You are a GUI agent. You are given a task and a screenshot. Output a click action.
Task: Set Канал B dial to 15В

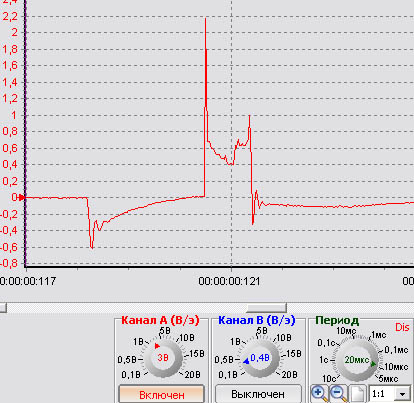294,354
